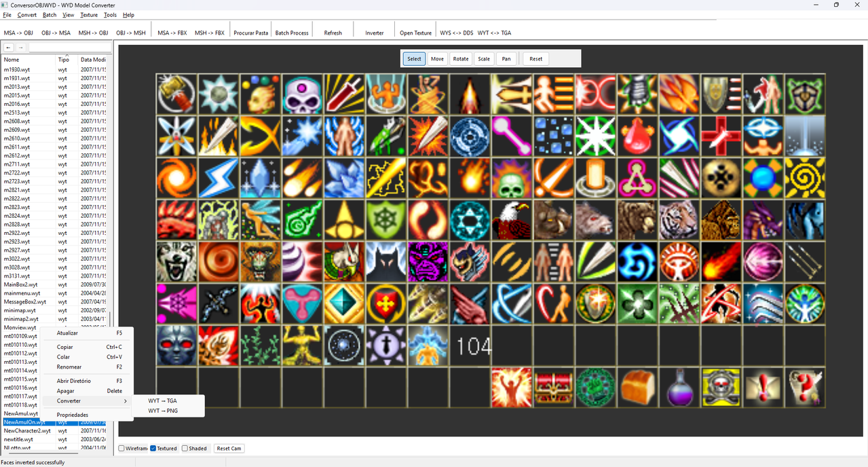Click the MSH -> FBX toolbar button

[x=210, y=33]
